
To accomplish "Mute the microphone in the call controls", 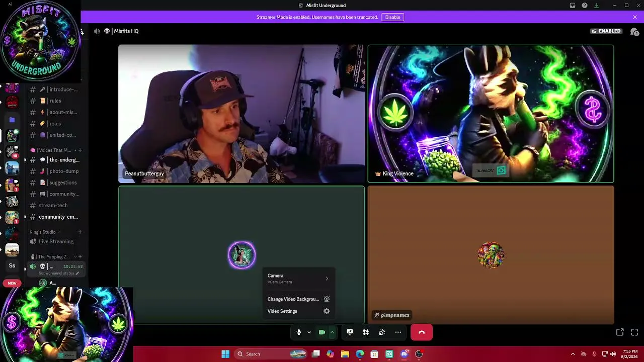I will (x=298, y=332).
